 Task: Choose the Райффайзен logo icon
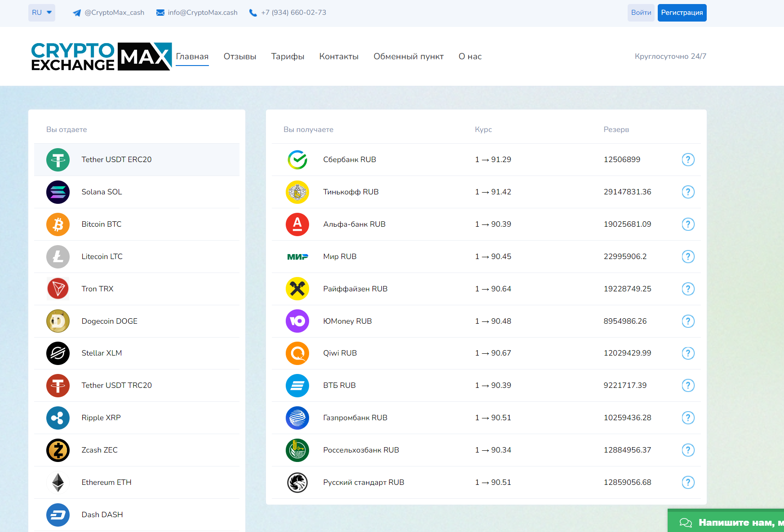(x=297, y=289)
